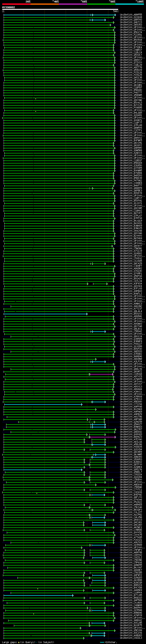Select the UniRef100_Q6C4Z8 label
The width and height of the screenshot is (146, 644).
131,263
